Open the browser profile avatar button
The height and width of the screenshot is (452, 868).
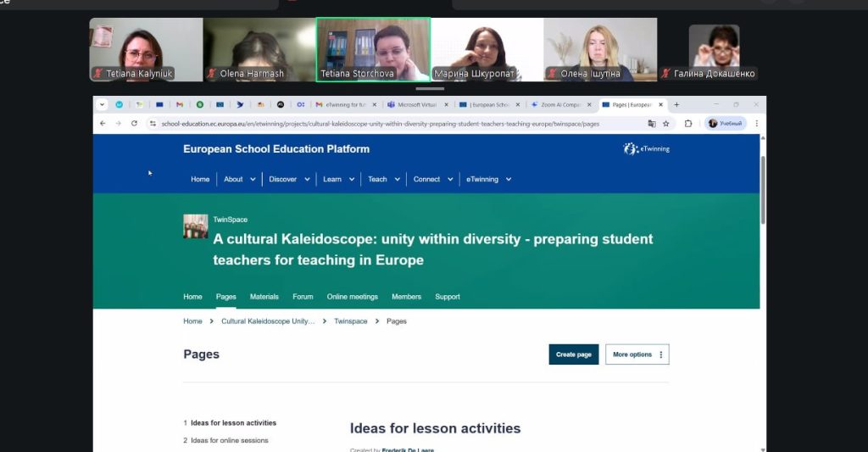[x=726, y=123]
